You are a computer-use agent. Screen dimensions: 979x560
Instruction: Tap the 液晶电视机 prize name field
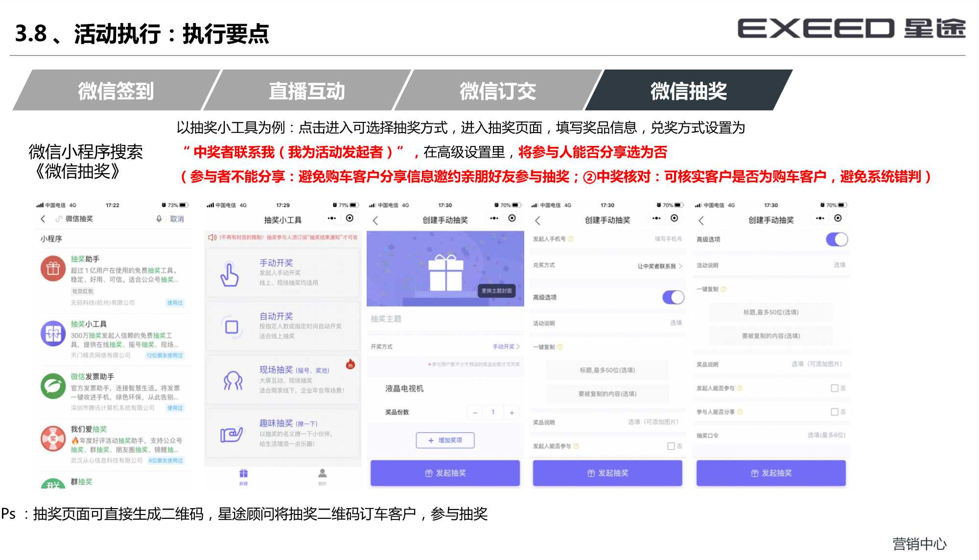(445, 388)
